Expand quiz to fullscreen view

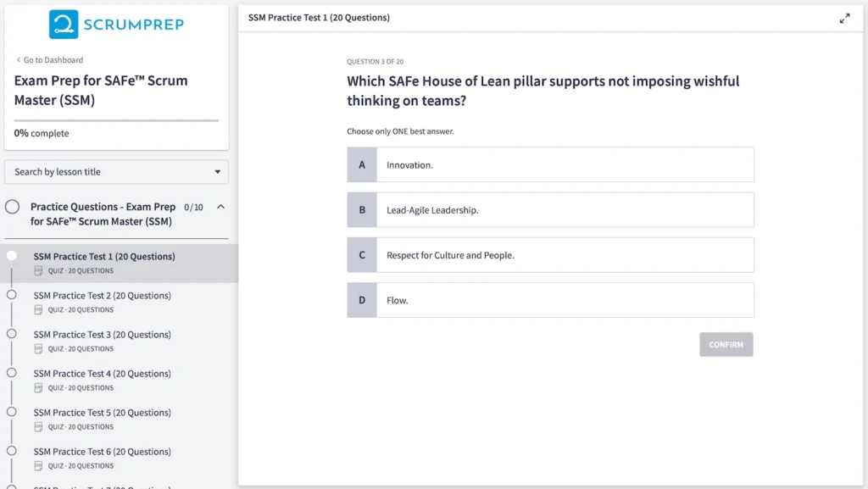click(844, 19)
